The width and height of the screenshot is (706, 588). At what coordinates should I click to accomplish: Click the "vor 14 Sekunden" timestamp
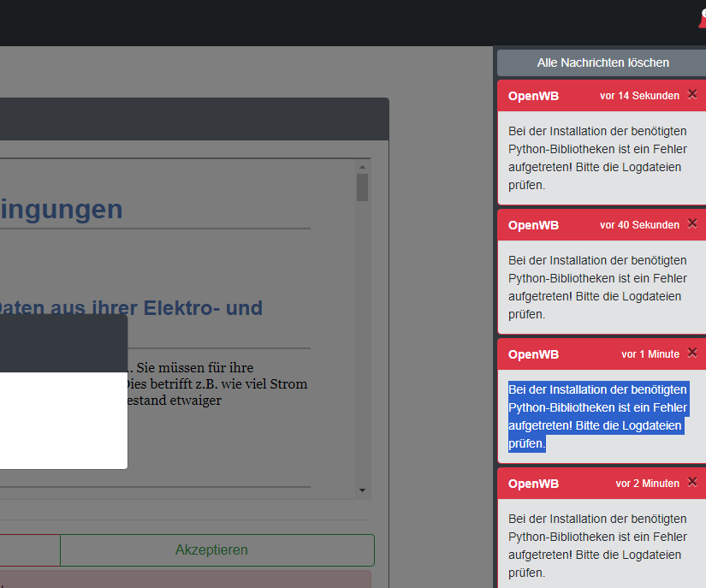click(x=639, y=96)
